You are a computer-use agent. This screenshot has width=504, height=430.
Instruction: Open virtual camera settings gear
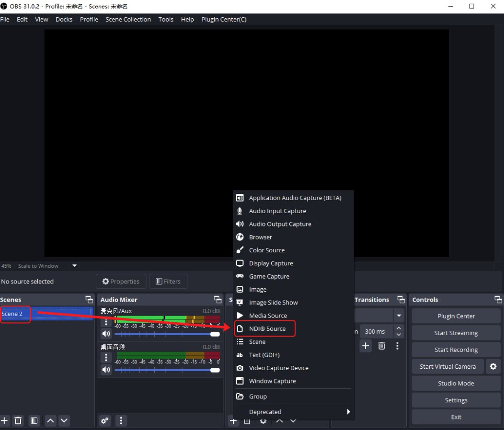(x=493, y=366)
